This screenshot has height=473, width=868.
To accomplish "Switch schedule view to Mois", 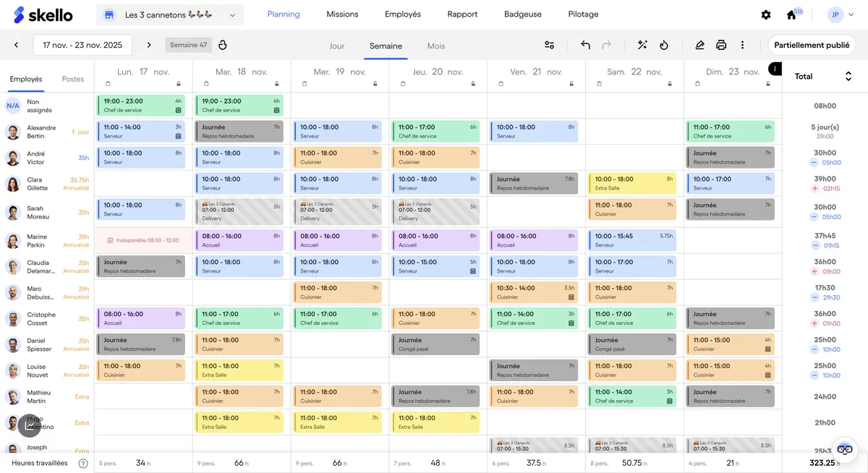I will 435,45.
